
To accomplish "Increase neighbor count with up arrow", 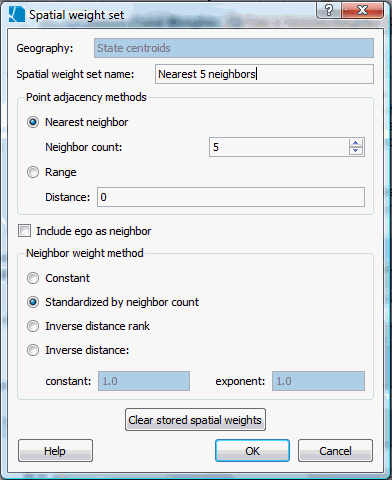I will (356, 143).
